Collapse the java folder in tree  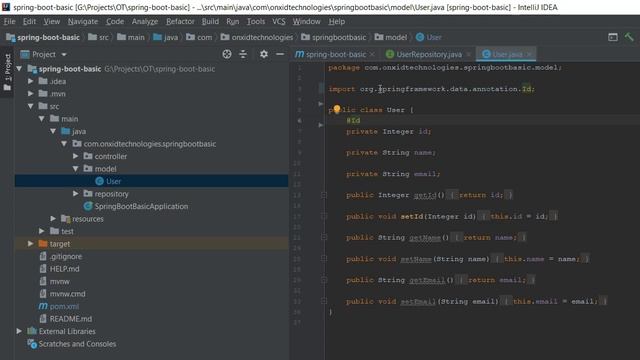tap(53, 131)
